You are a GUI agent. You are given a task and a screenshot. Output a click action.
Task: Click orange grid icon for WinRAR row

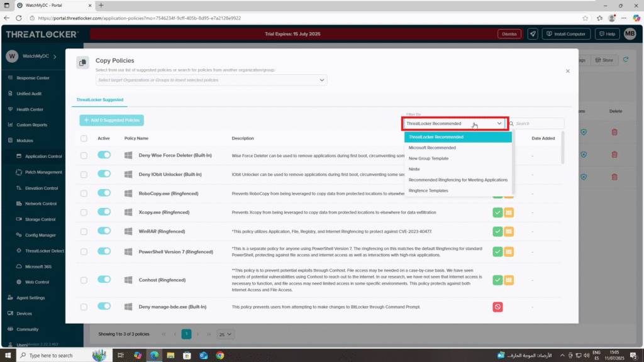coord(509,231)
